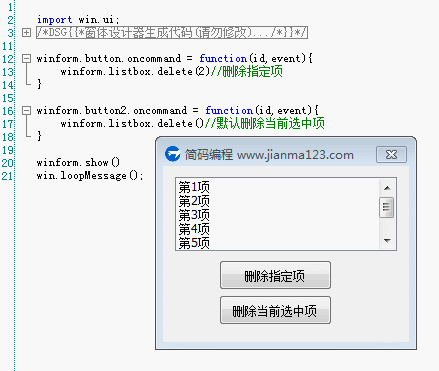439x371 pixels.
Task: Close the 简码编程 dialog window
Action: 391,155
